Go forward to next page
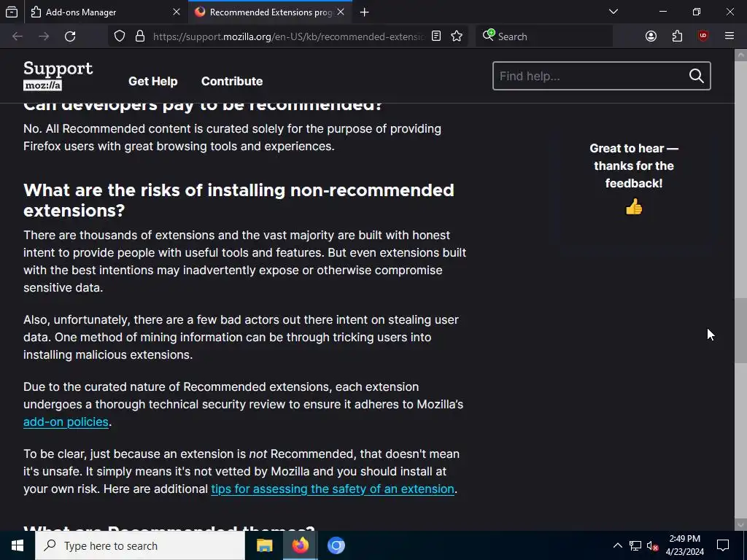Image resolution: width=747 pixels, height=560 pixels. [44, 36]
